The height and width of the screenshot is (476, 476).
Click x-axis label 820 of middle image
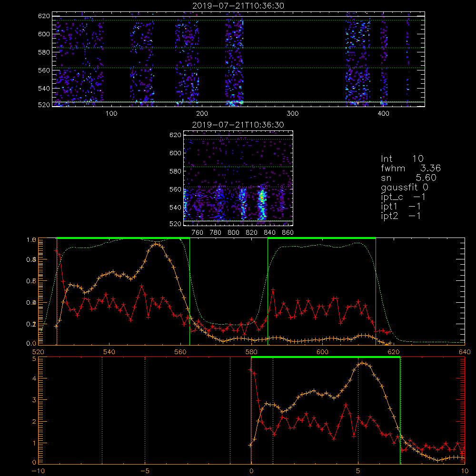tap(252, 233)
